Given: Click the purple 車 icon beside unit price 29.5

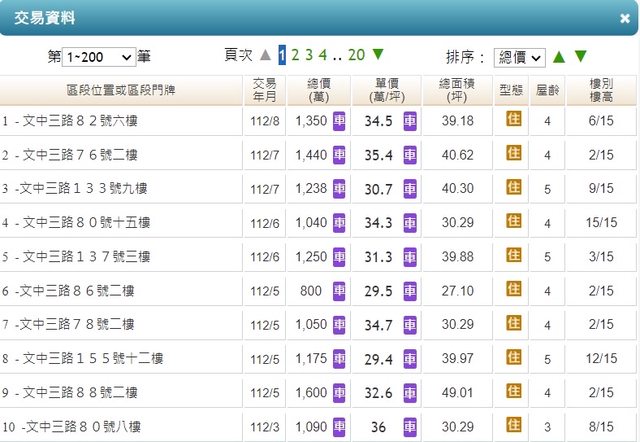Looking at the screenshot, I should point(410,291).
